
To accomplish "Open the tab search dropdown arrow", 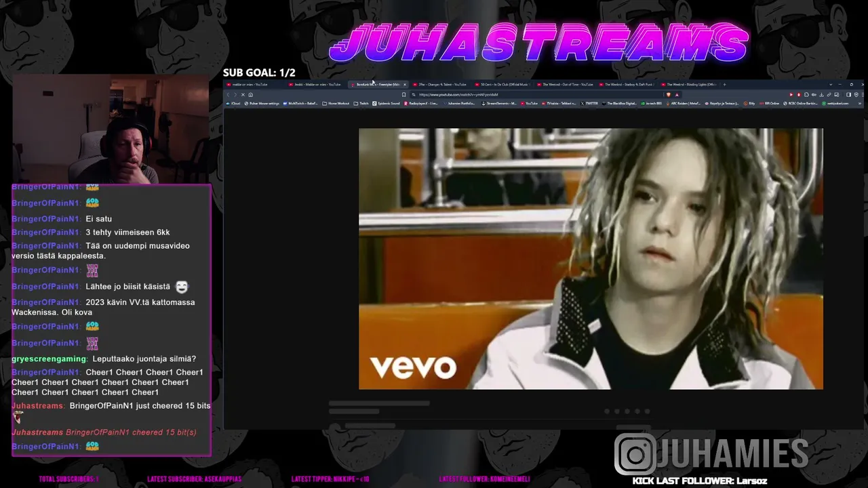I will click(x=831, y=85).
